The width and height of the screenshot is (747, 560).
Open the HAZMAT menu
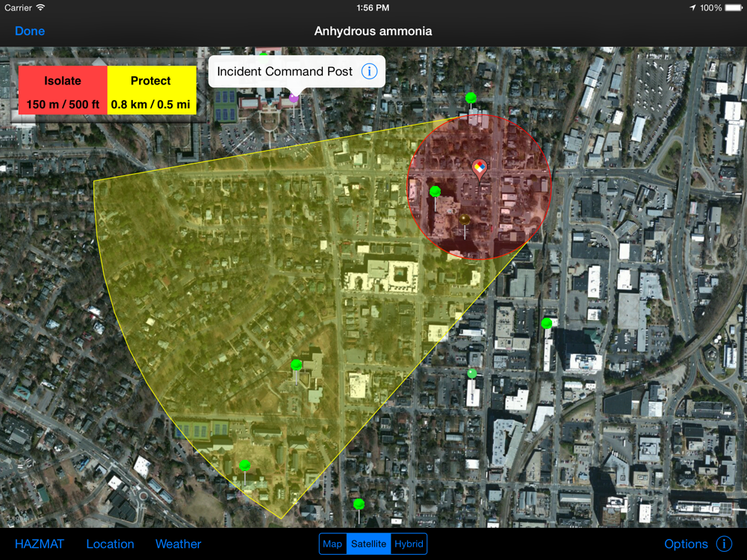click(39, 544)
